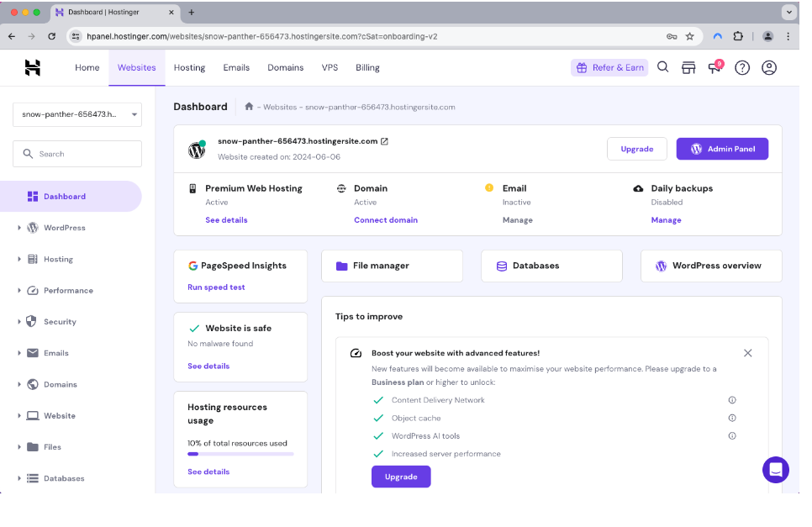The image size is (812, 527).
Task: Click the WordPress site logo icon
Action: click(197, 150)
